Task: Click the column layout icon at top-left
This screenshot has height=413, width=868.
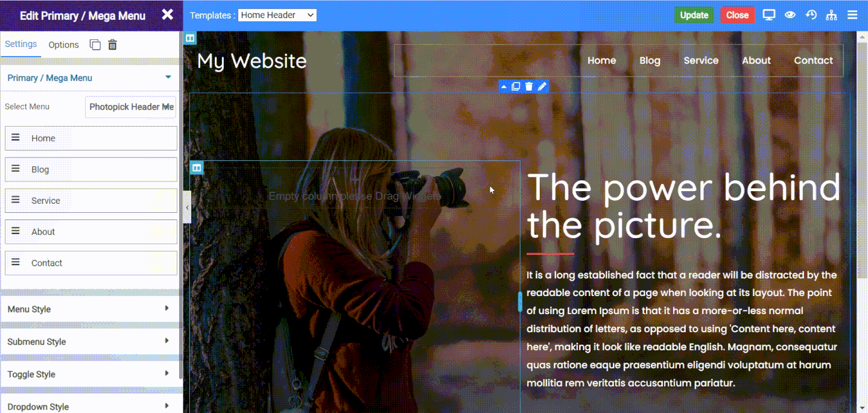Action: point(190,38)
